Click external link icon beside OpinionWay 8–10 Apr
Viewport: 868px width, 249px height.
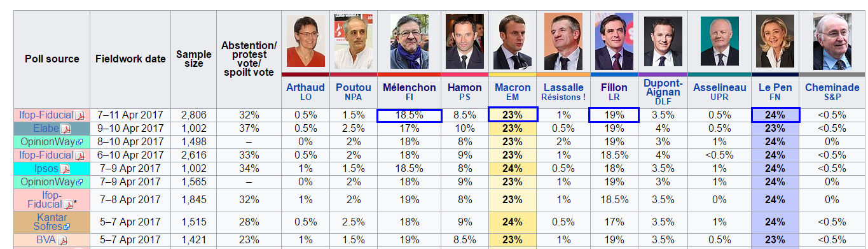click(79, 143)
